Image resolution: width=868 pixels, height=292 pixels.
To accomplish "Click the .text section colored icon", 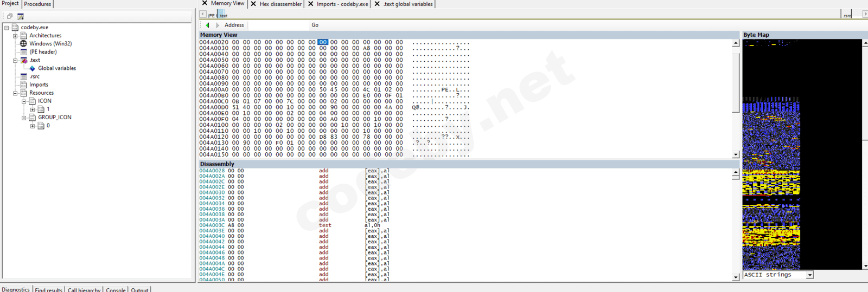I will (23, 60).
